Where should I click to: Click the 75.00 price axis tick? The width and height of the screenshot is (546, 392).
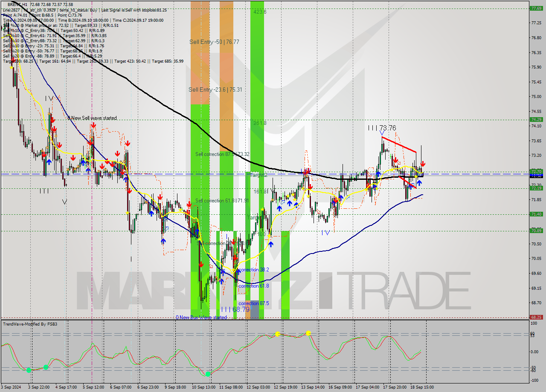pos(536,96)
